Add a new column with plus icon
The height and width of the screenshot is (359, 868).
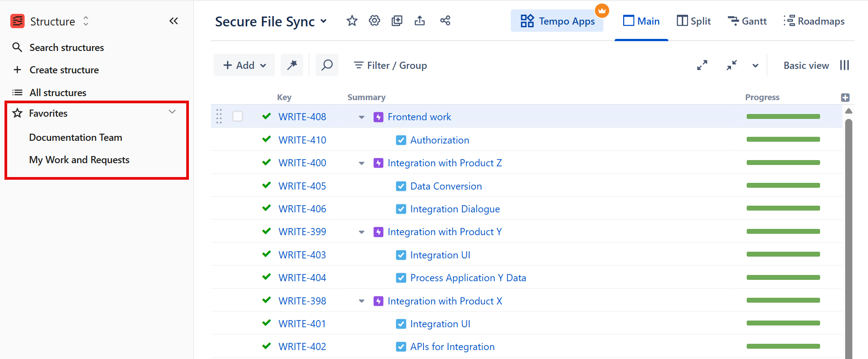[845, 97]
